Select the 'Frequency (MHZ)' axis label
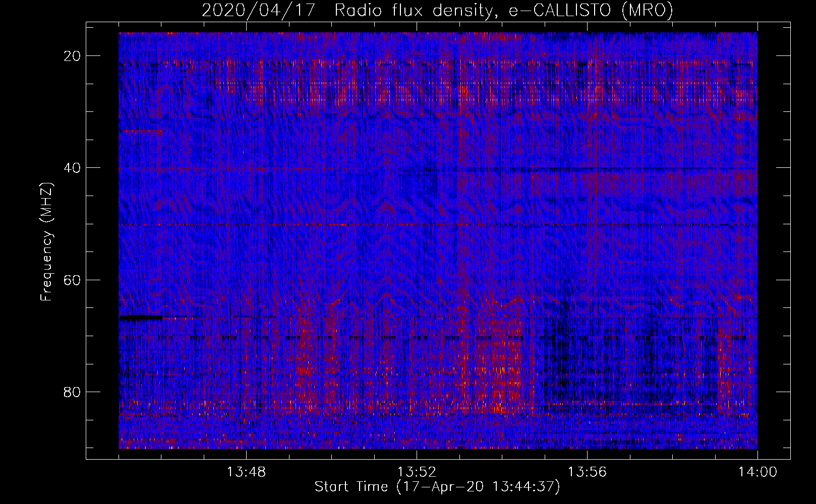 click(46, 242)
